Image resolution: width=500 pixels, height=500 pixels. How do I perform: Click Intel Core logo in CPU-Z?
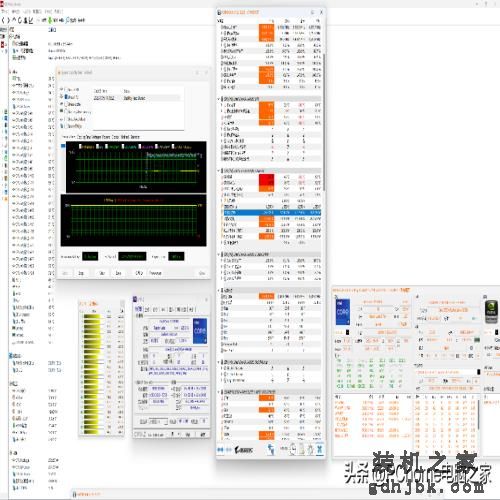point(200,331)
